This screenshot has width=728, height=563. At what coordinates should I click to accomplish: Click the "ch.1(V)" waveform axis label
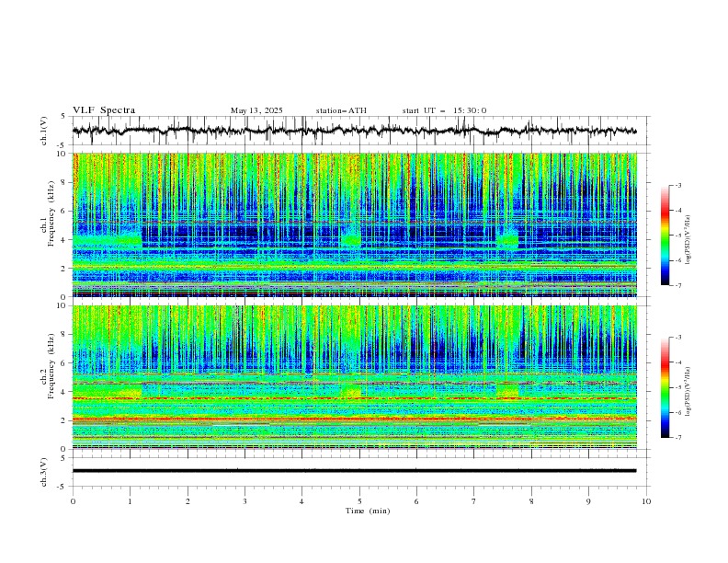tap(44, 131)
